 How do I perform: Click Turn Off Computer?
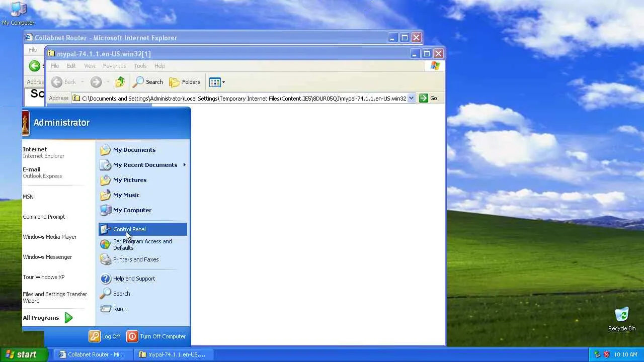(x=156, y=336)
